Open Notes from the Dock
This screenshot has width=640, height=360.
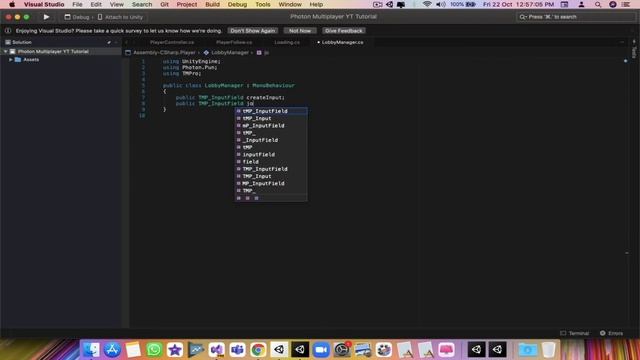(x=133, y=350)
